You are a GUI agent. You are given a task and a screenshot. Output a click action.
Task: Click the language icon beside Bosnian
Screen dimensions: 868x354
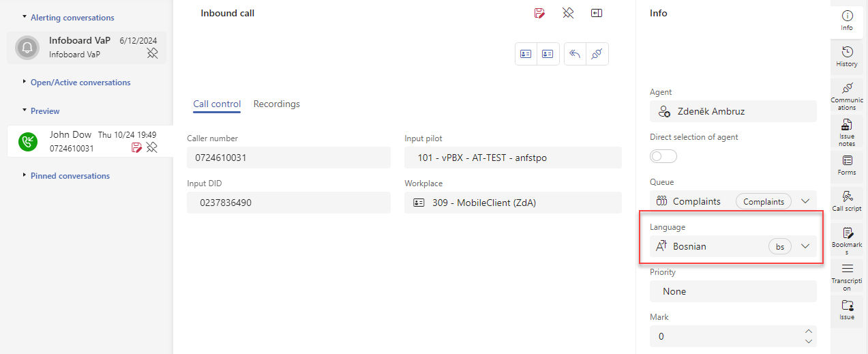[661, 246]
